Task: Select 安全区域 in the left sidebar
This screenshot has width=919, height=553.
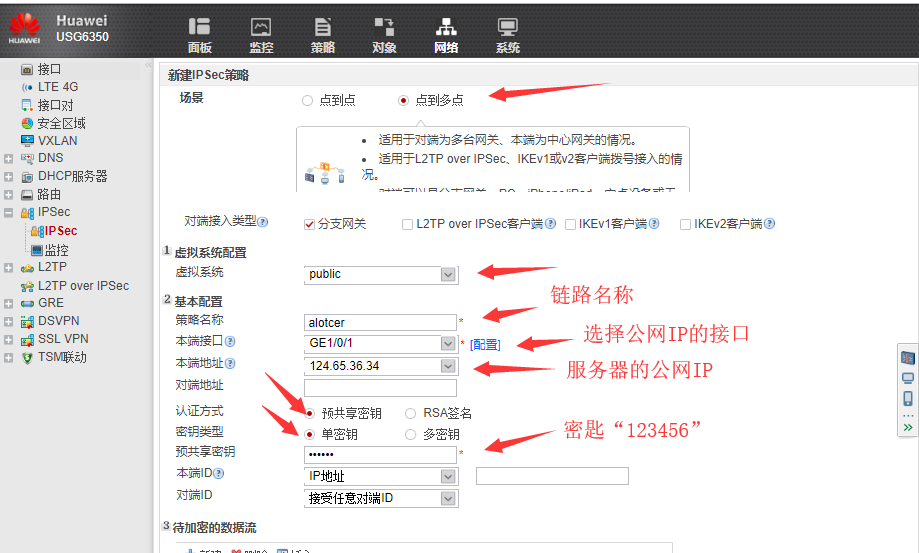Action: tap(61, 123)
